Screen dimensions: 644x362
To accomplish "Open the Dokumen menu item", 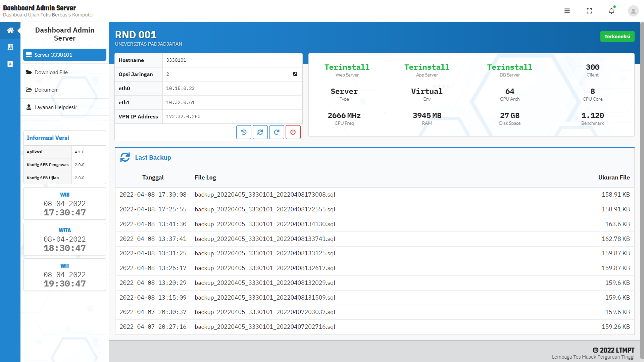I will [x=65, y=90].
